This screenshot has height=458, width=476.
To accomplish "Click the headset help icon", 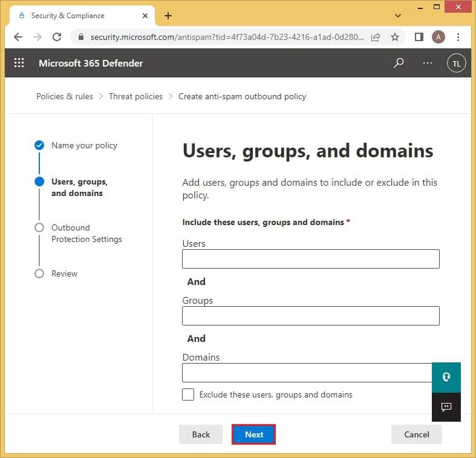I will click(x=446, y=378).
